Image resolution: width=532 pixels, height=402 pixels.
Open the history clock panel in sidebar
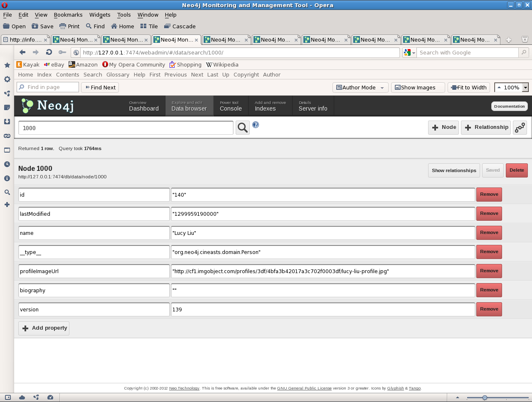click(7, 164)
